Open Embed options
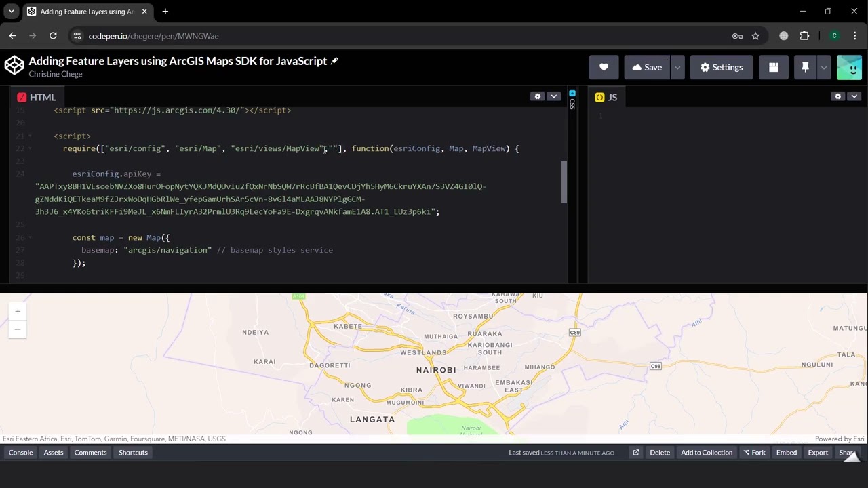This screenshot has width=868, height=488. (x=787, y=453)
